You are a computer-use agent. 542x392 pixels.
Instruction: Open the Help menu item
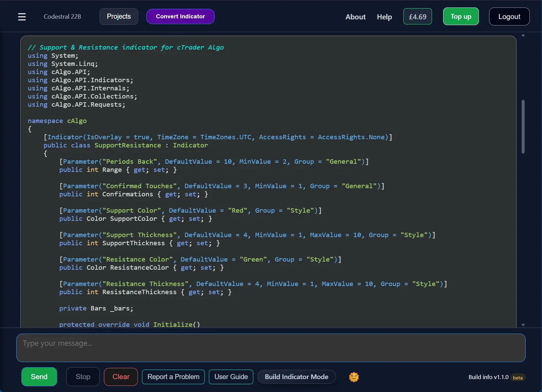click(x=384, y=17)
